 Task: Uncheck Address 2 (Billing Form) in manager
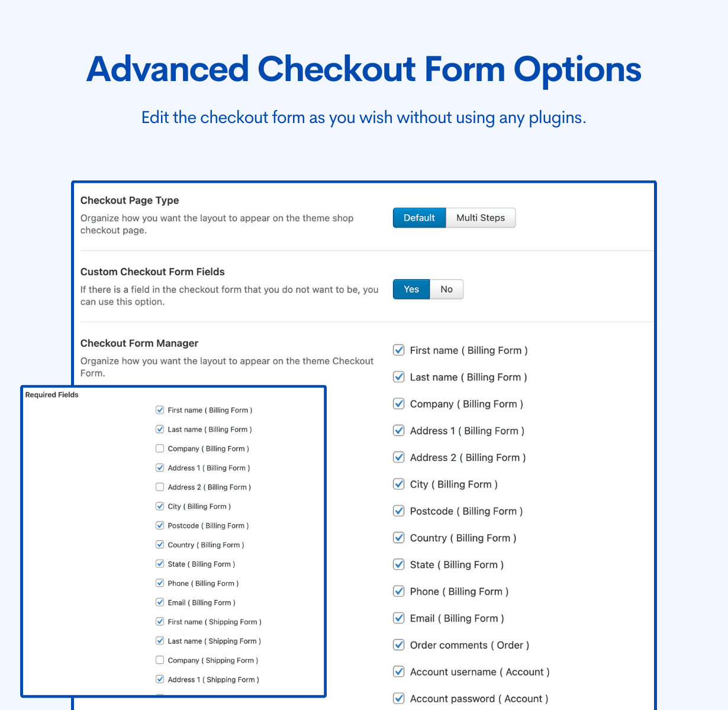click(x=399, y=457)
